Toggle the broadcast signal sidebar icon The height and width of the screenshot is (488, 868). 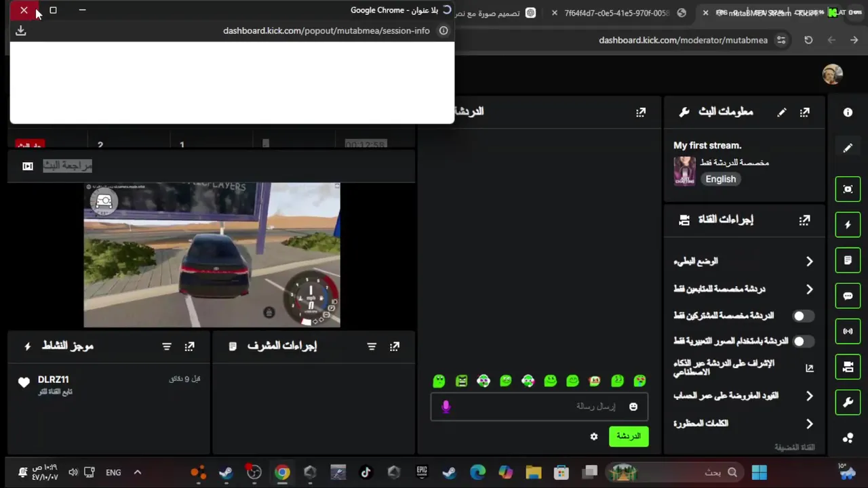(848, 331)
